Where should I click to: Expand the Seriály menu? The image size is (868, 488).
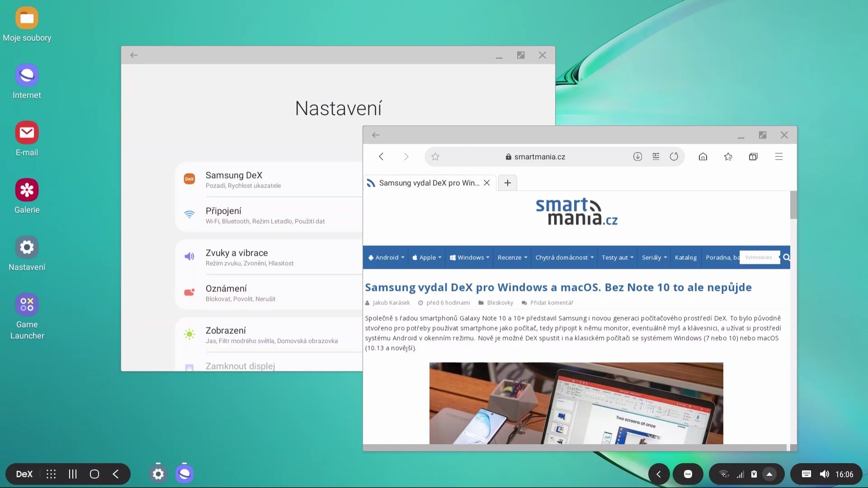point(654,258)
